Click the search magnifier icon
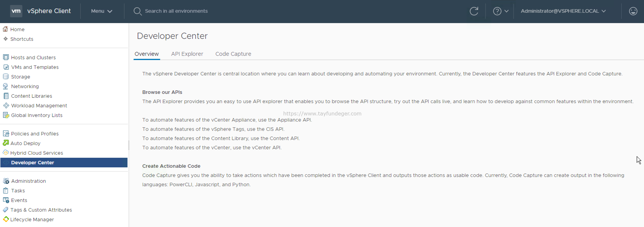This screenshot has width=644, height=227. click(x=137, y=11)
